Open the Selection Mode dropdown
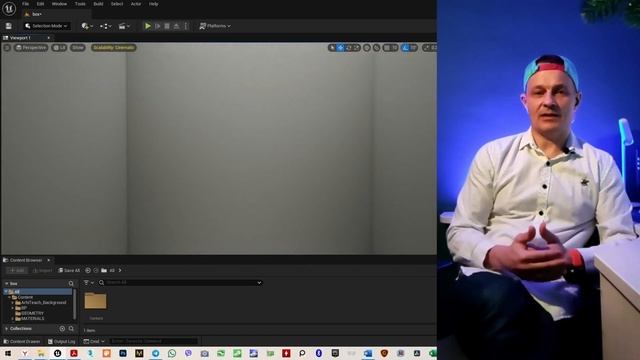Screen dimensions: 640x360 [x=46, y=26]
